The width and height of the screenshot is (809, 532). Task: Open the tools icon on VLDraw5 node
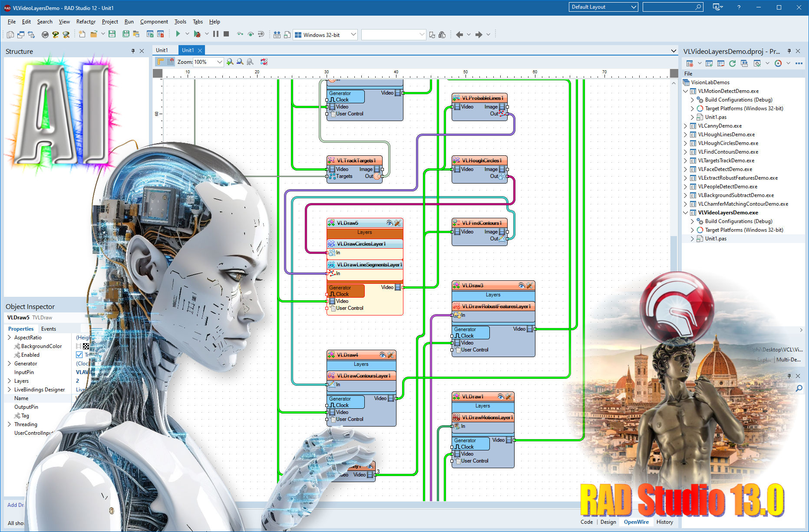[x=397, y=223]
